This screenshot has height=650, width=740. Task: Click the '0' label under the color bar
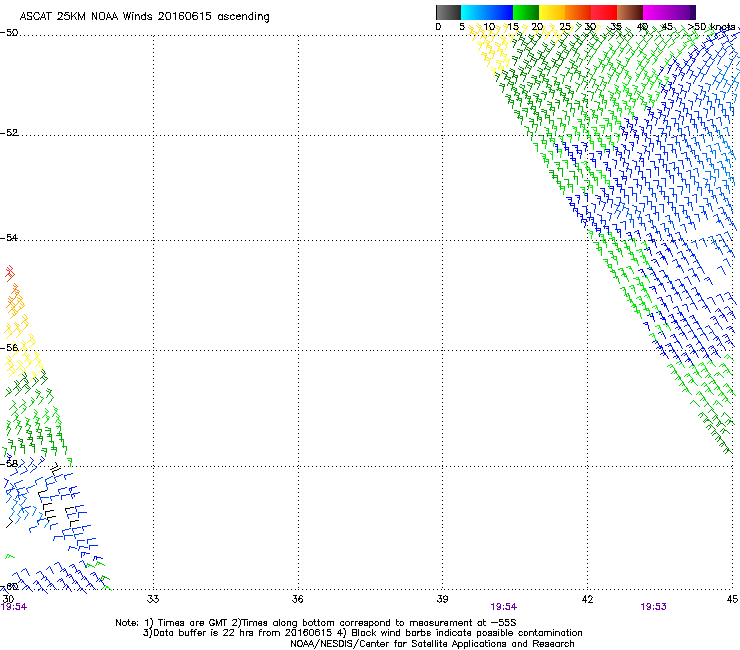438,27
